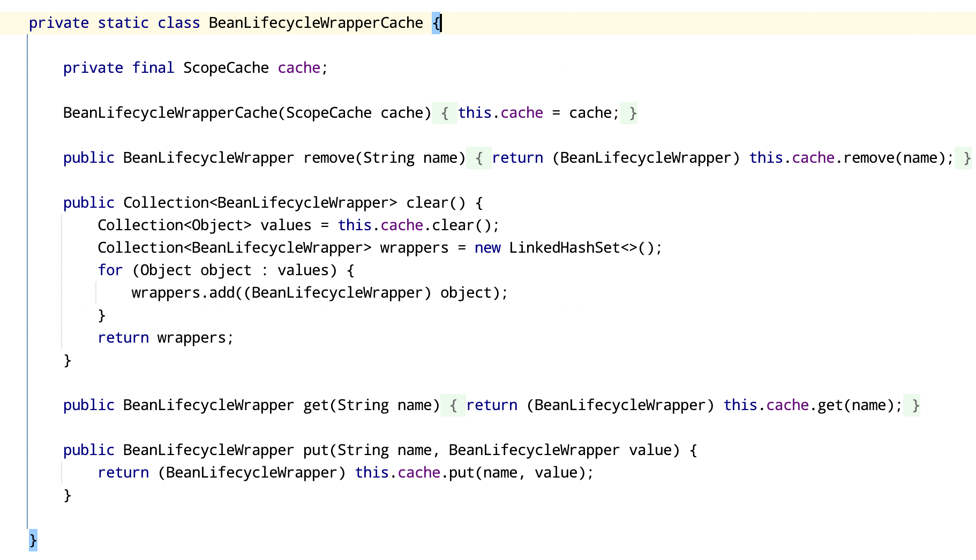Image resolution: width=976 pixels, height=560 pixels.
Task: Click 'Collection<Object> values' declaration
Action: 205,225
